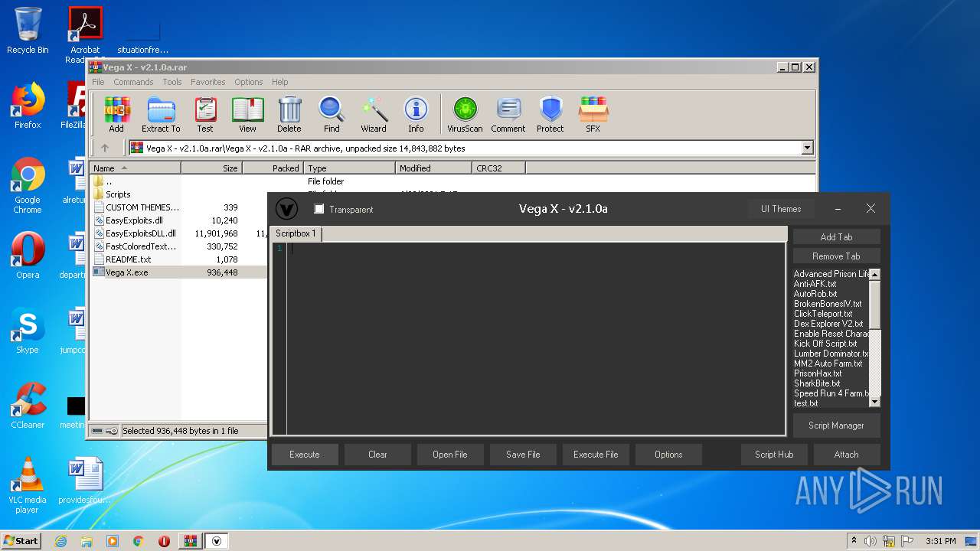
Task: Select Vega X.exe in archive list
Action: pyautogui.click(x=127, y=272)
